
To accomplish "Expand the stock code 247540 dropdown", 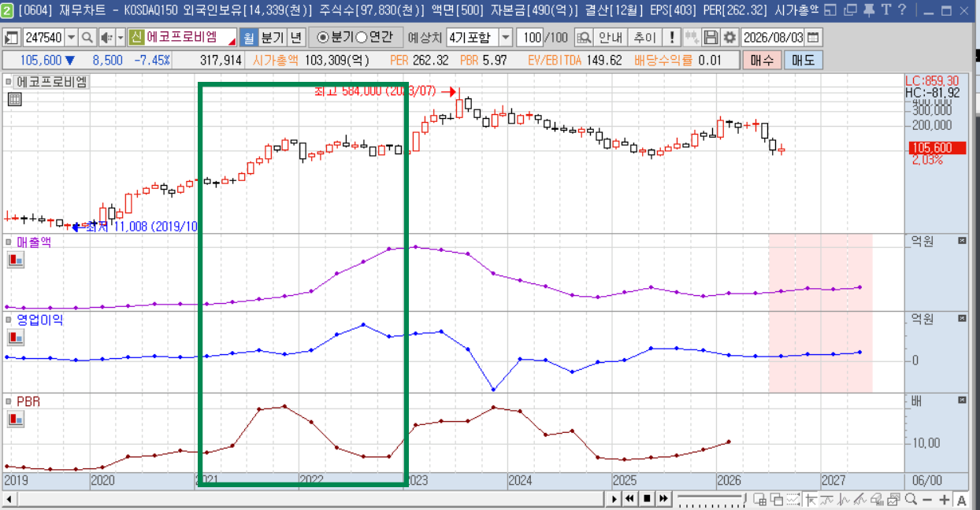I will [x=71, y=38].
